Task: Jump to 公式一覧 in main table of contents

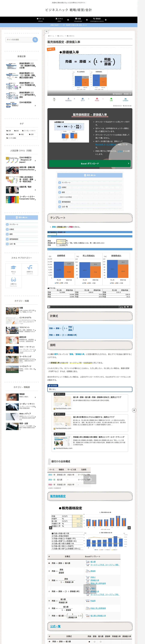Action: click(65, 207)
